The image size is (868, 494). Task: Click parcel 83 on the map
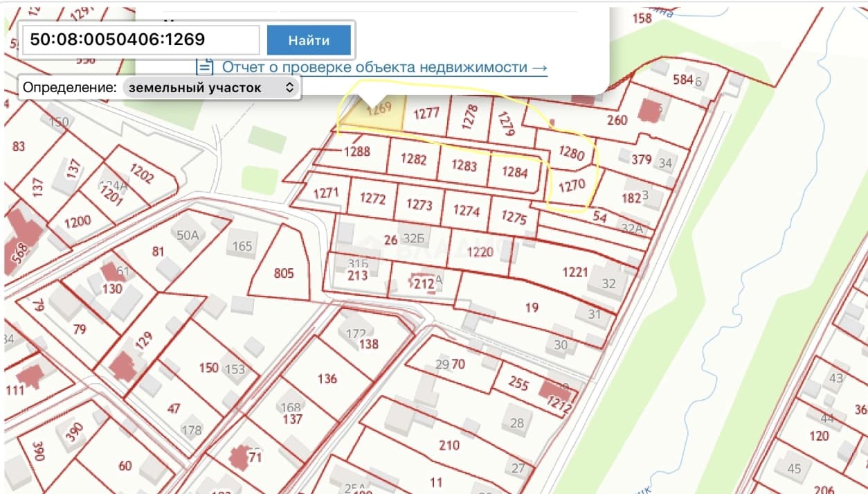[x=19, y=146]
